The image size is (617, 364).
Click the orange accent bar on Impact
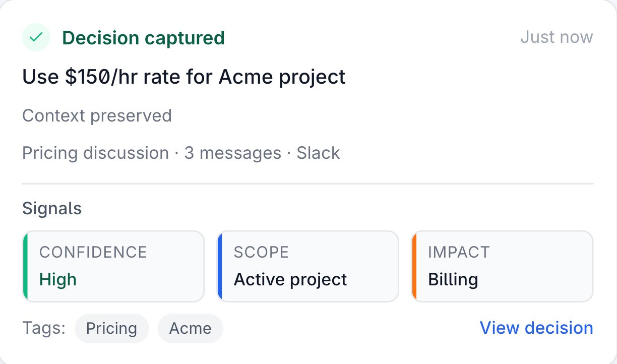(414, 266)
